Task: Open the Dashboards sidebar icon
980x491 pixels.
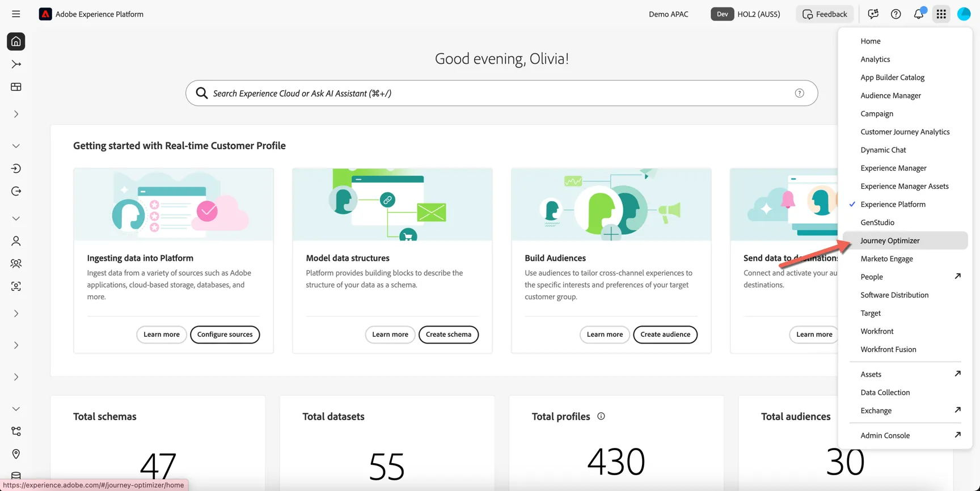Action: 16,87
